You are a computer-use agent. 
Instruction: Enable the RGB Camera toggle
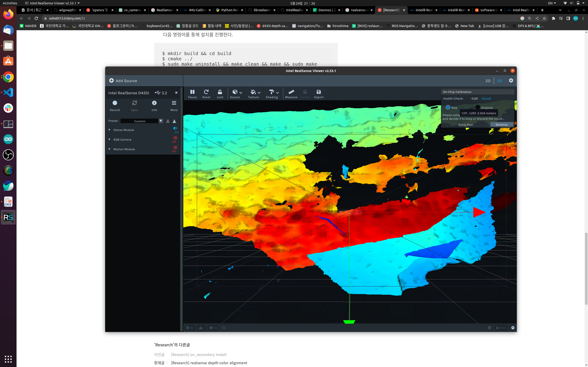(175, 138)
